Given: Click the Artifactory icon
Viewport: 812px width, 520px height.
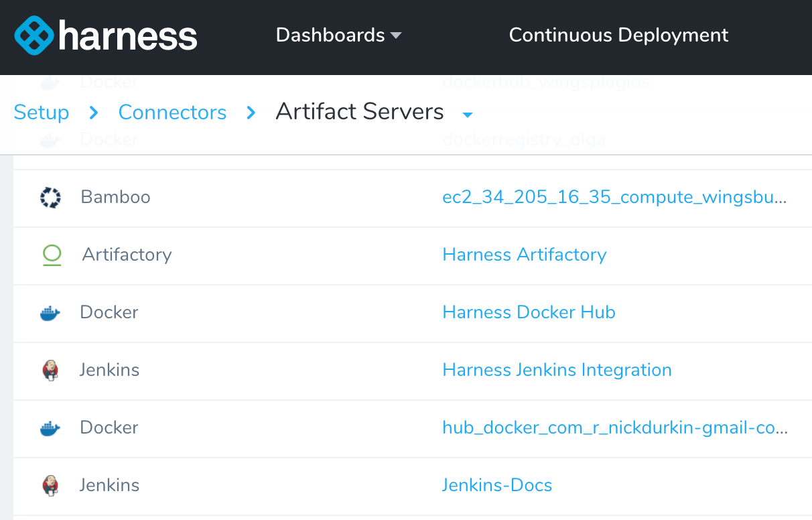Looking at the screenshot, I should (x=52, y=255).
